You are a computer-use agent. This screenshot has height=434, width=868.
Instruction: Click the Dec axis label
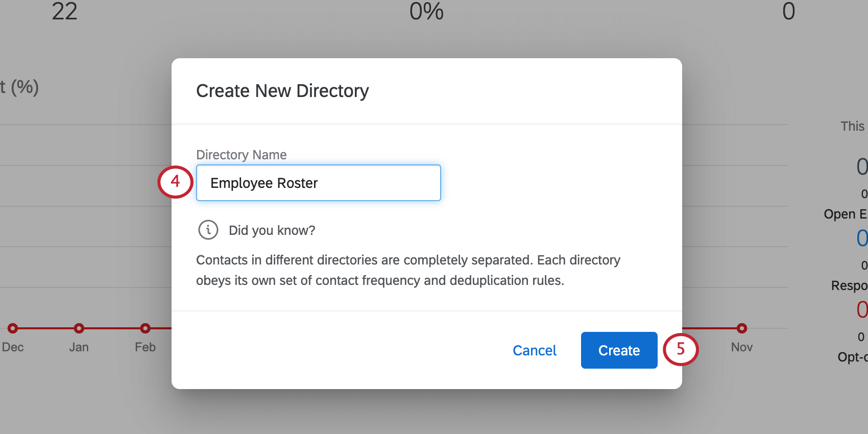click(13, 347)
